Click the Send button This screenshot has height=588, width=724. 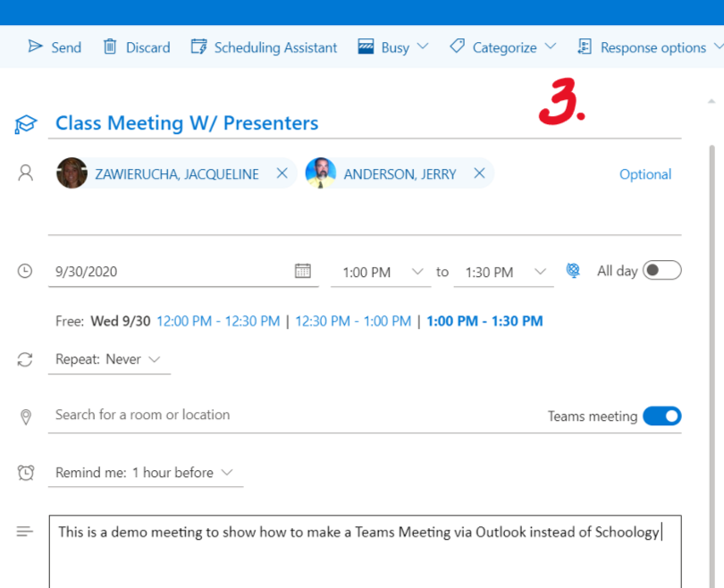55,47
